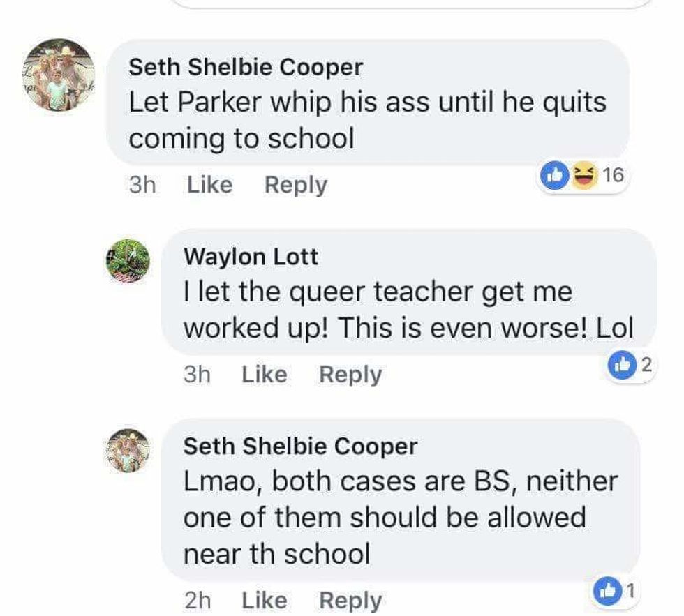Click thumbs-up icon on last comment
684x616 pixels.
click(608, 591)
